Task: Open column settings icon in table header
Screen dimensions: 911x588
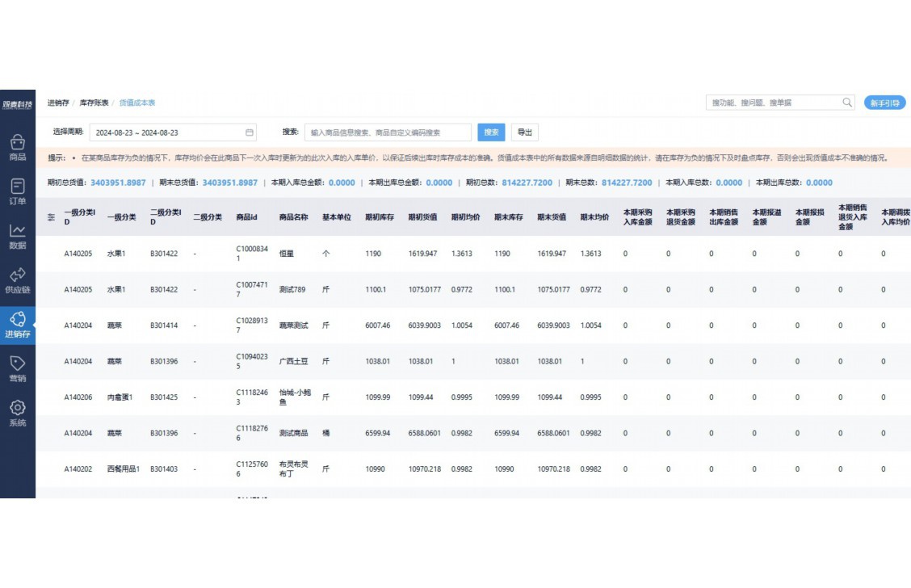Action: [52, 217]
